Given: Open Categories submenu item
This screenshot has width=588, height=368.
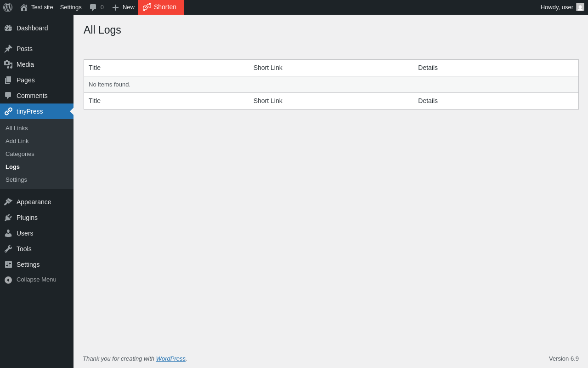Looking at the screenshot, I should click(20, 154).
